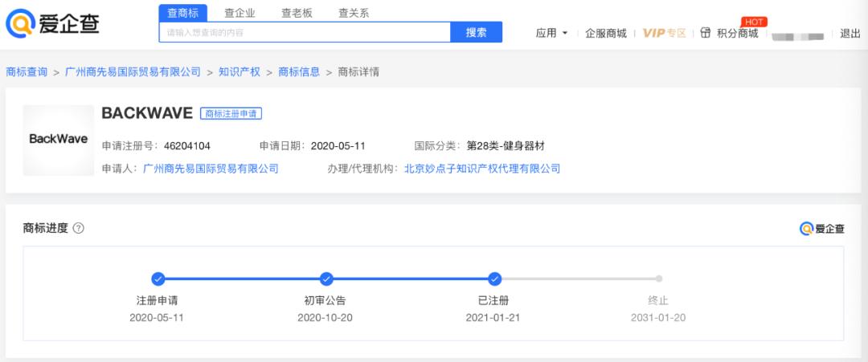
Task: Click the 注册申请 step label
Action: [158, 301]
